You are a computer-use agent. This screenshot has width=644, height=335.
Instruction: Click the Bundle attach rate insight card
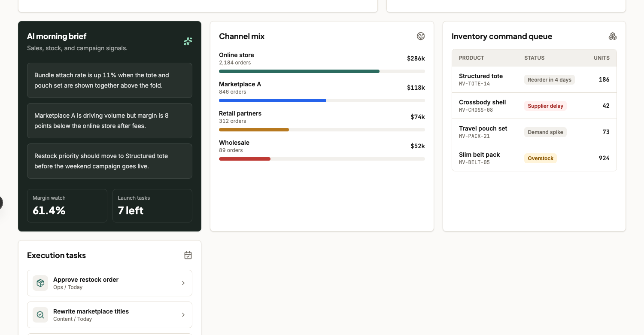(x=109, y=80)
